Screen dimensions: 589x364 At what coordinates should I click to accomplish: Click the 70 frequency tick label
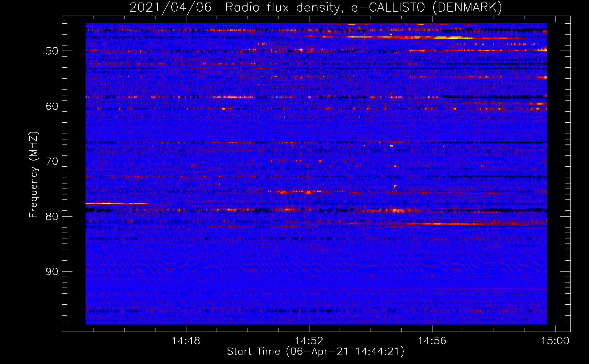click(52, 161)
